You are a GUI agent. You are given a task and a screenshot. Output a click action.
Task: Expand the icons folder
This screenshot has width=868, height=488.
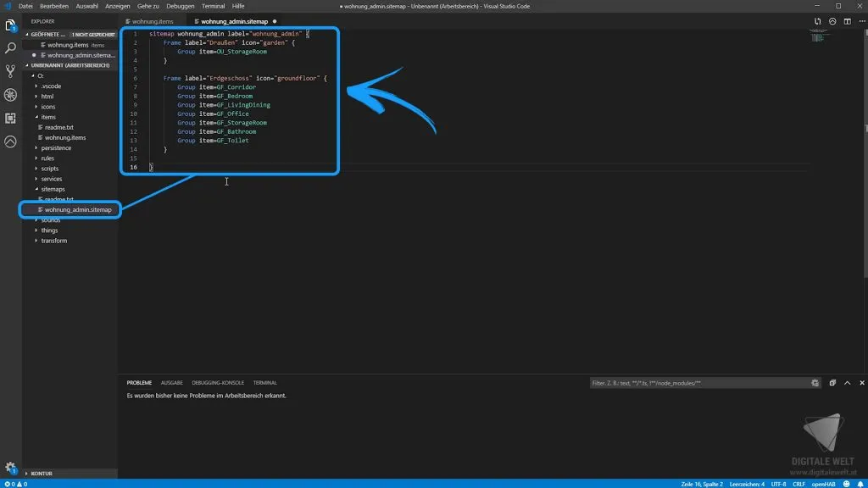[x=48, y=107]
